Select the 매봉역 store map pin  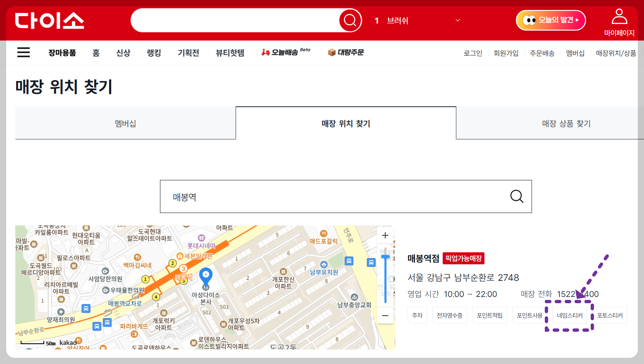pos(205,275)
